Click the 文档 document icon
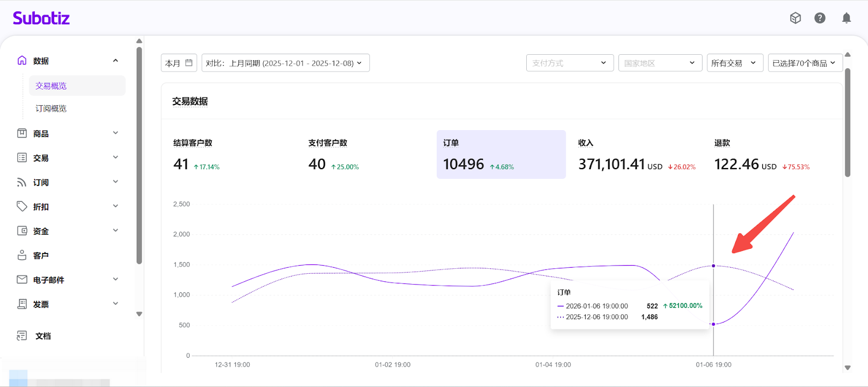 point(22,336)
